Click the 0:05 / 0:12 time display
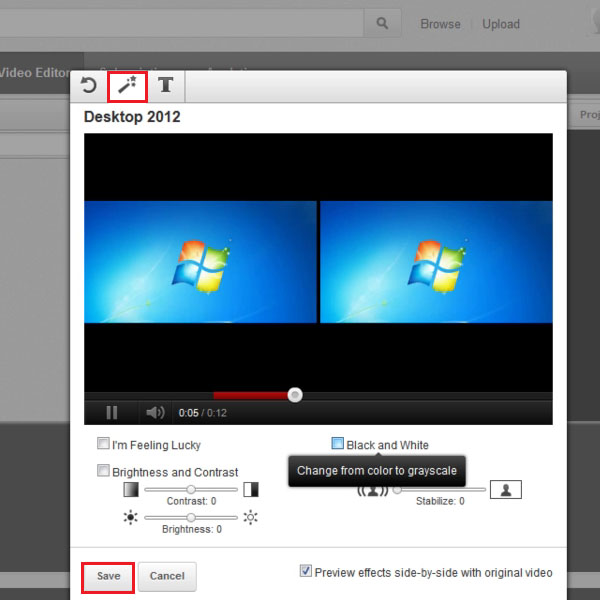 point(203,413)
